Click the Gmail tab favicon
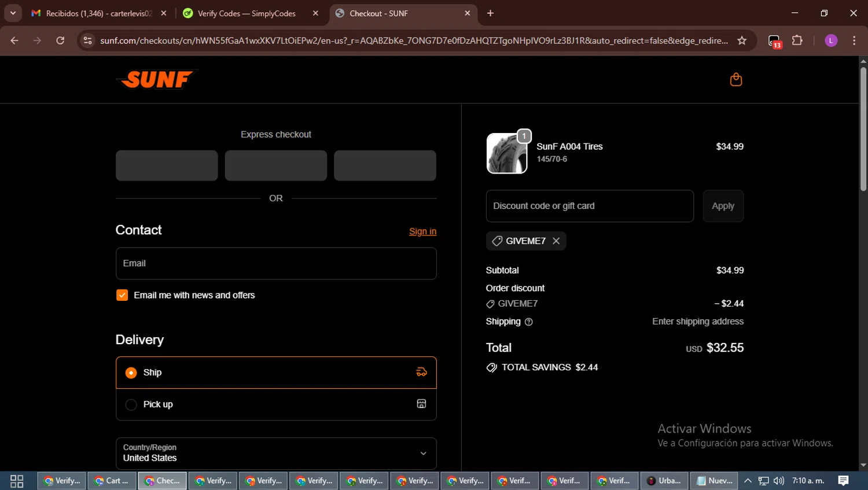 pyautogui.click(x=36, y=13)
